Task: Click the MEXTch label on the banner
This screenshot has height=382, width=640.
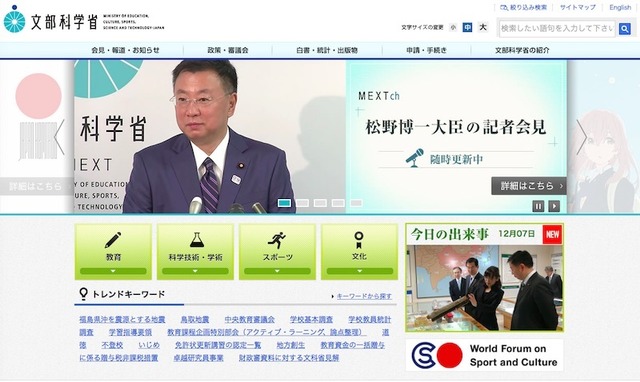Action: pyautogui.click(x=379, y=96)
